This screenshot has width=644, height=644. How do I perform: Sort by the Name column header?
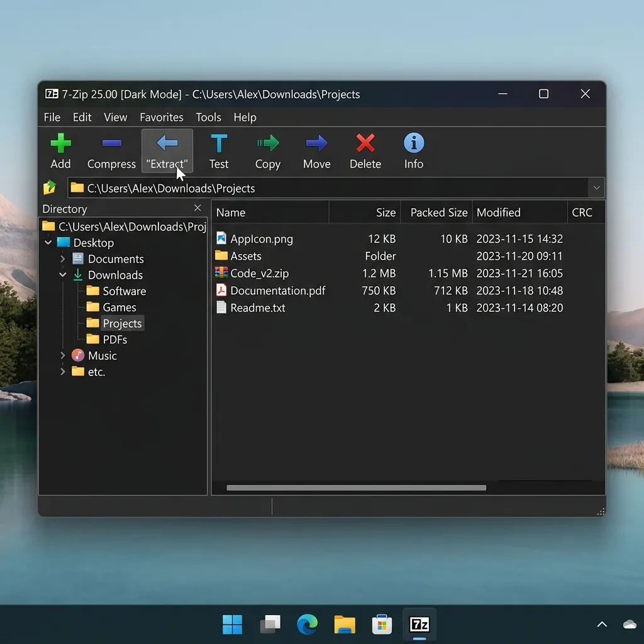270,212
